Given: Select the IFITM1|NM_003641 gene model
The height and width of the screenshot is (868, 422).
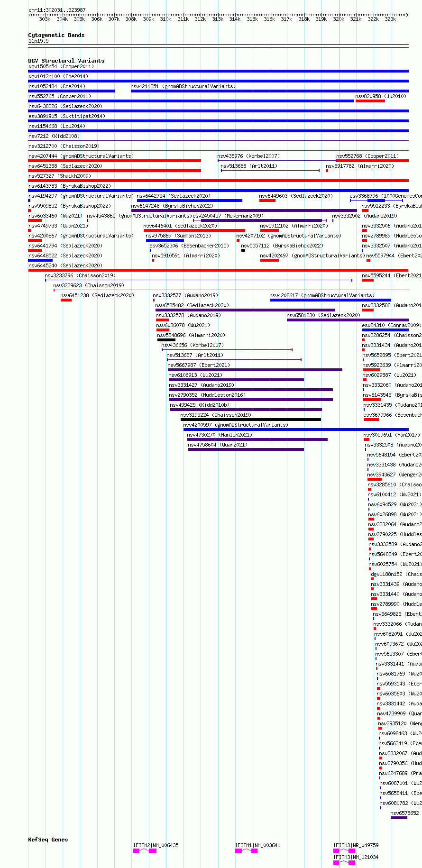Looking at the screenshot, I should coord(247,851).
